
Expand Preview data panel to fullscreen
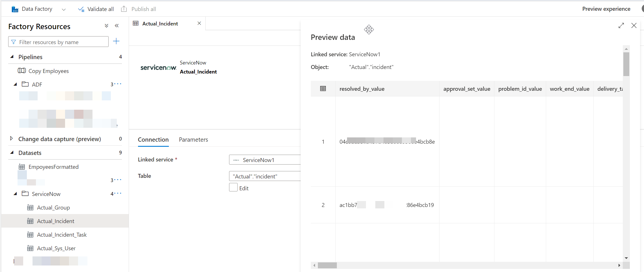click(x=621, y=25)
